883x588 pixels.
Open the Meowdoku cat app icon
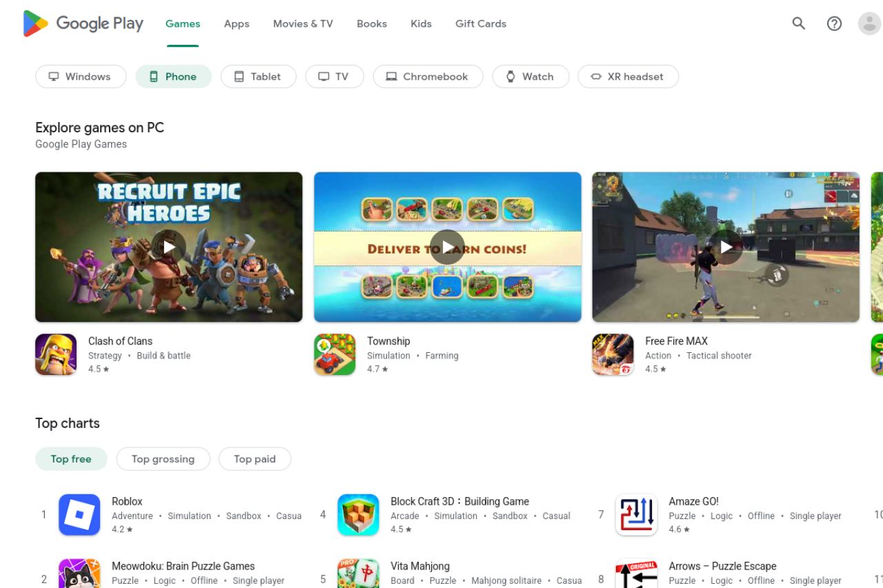click(x=79, y=574)
